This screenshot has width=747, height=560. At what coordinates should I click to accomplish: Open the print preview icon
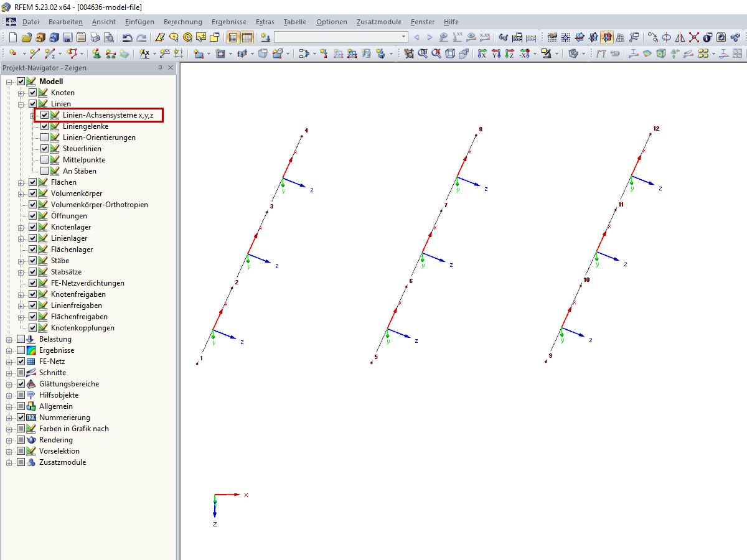108,37
